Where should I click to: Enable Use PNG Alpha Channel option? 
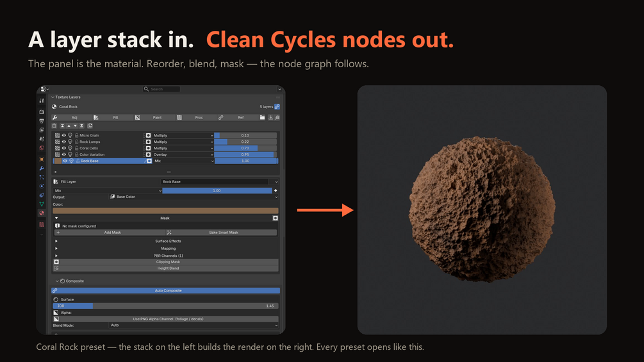(x=166, y=319)
